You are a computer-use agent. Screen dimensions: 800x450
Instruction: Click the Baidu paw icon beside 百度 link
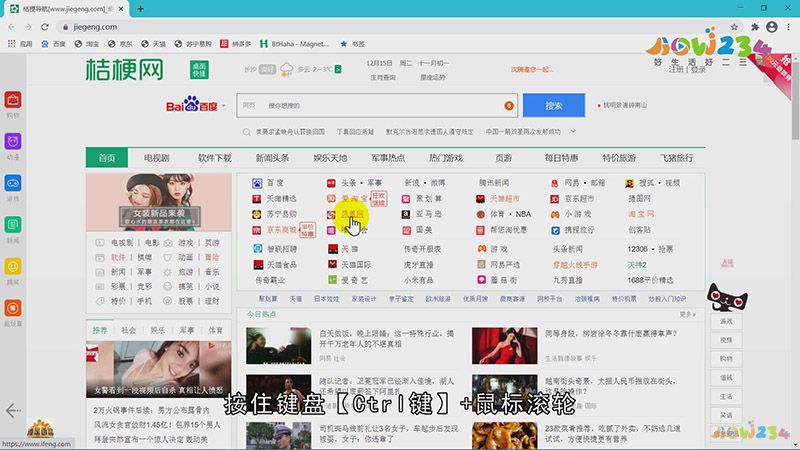[x=257, y=183]
